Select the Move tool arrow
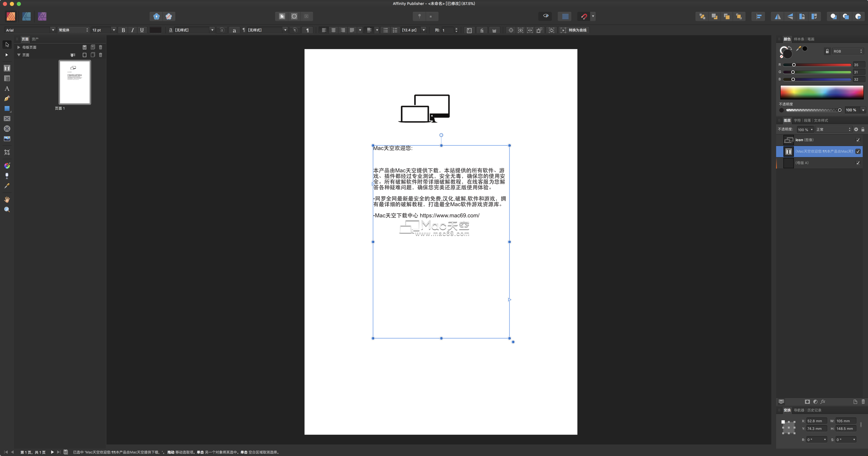 click(7, 44)
